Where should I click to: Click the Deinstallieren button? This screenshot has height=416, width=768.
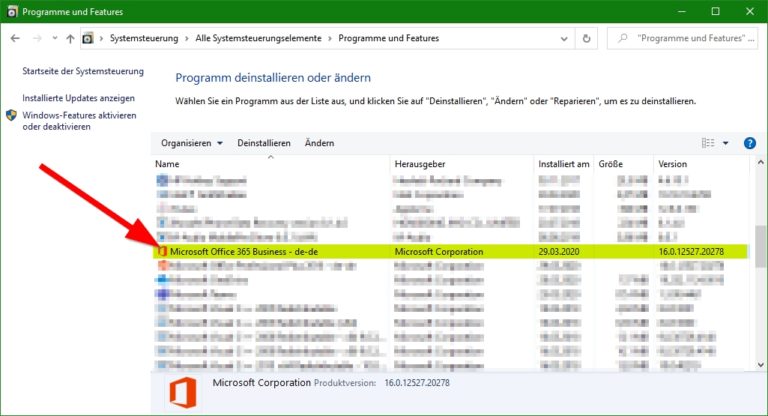[x=264, y=143]
